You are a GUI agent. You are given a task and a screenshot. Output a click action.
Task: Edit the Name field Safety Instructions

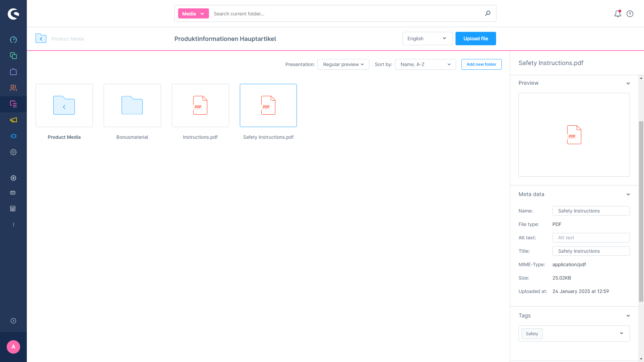tap(591, 211)
